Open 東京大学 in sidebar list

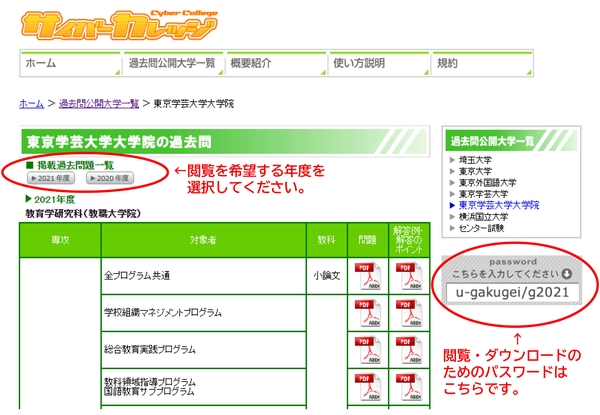[x=475, y=171]
